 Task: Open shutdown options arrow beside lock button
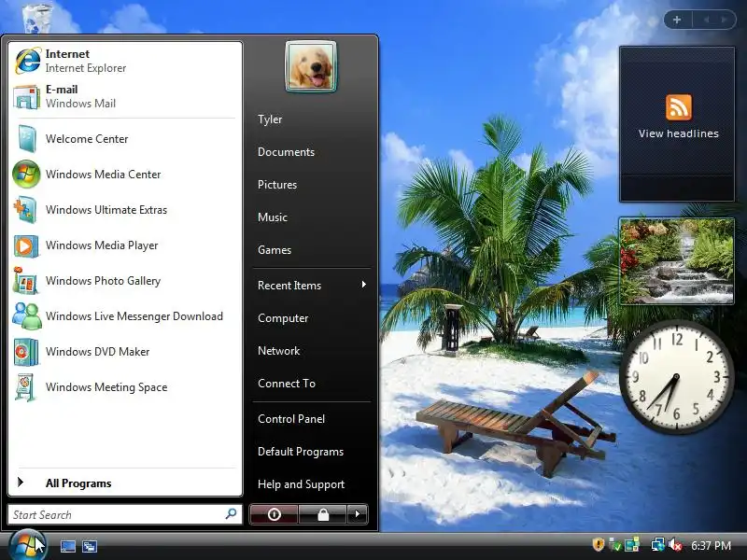(358, 514)
